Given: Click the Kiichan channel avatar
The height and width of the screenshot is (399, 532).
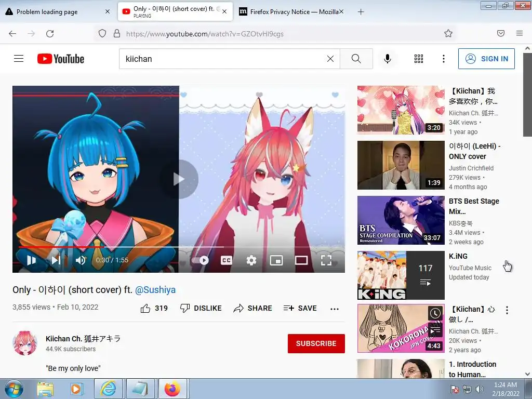Looking at the screenshot, I should click(25, 343).
